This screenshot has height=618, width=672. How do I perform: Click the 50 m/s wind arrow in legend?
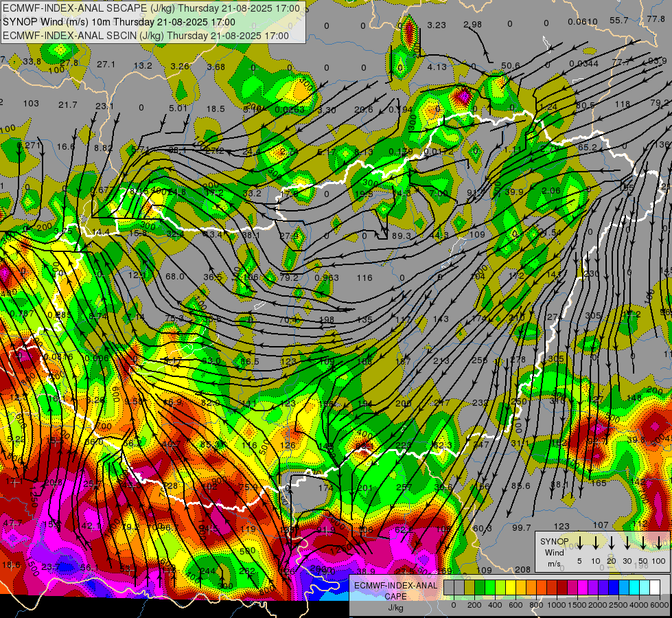(x=643, y=542)
